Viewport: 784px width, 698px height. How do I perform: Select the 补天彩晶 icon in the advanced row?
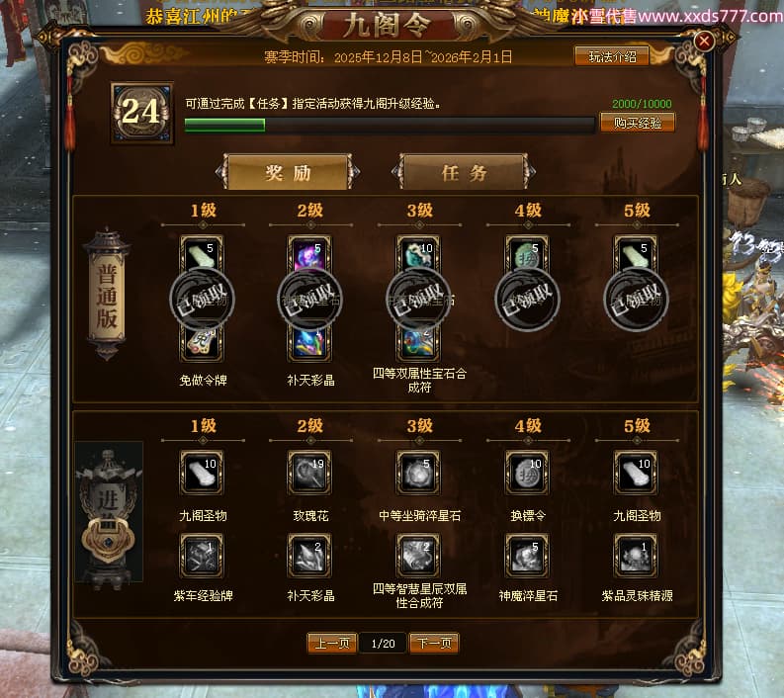pos(309,556)
